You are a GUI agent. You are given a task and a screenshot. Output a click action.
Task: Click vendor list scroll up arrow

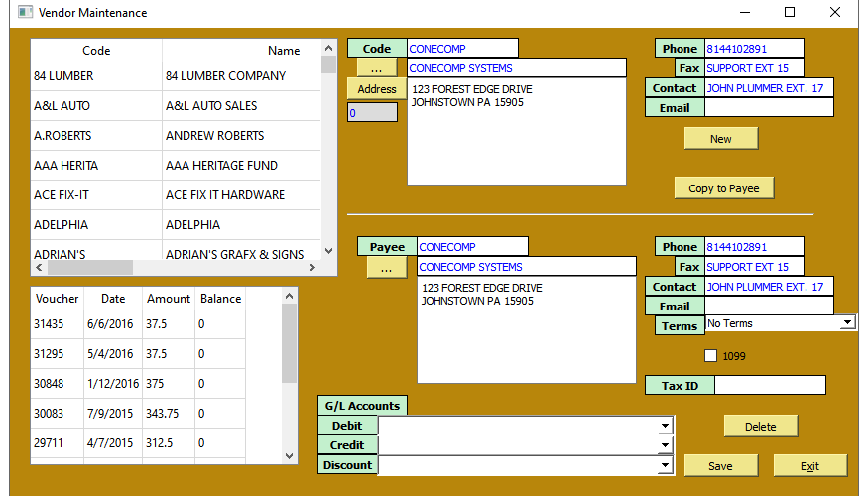click(328, 48)
